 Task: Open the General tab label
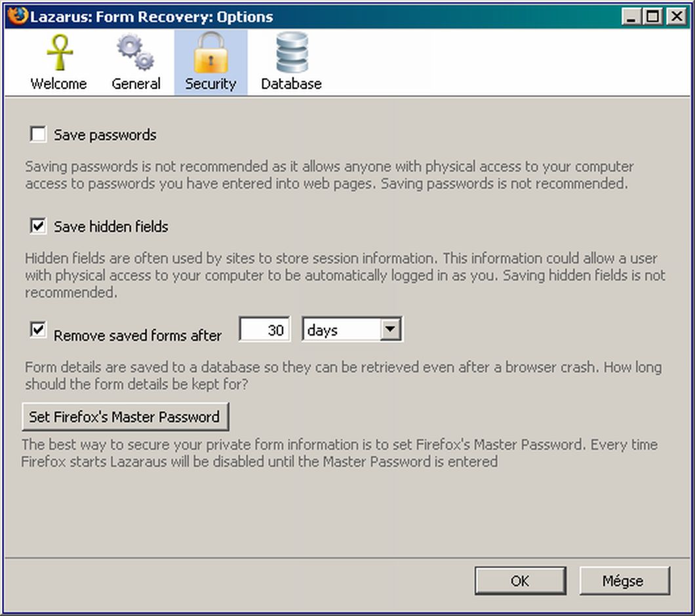pos(136,84)
